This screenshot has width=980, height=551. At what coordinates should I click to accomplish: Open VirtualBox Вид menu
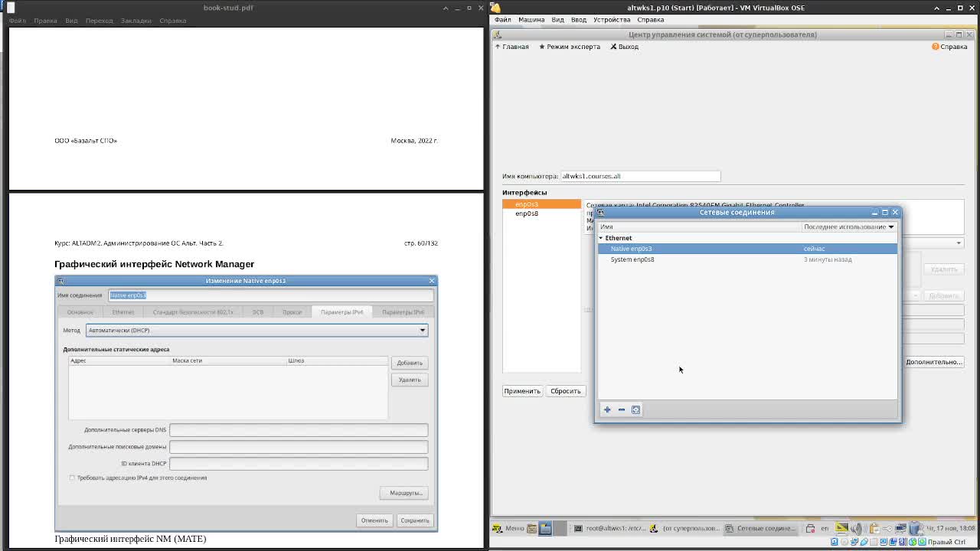(558, 20)
